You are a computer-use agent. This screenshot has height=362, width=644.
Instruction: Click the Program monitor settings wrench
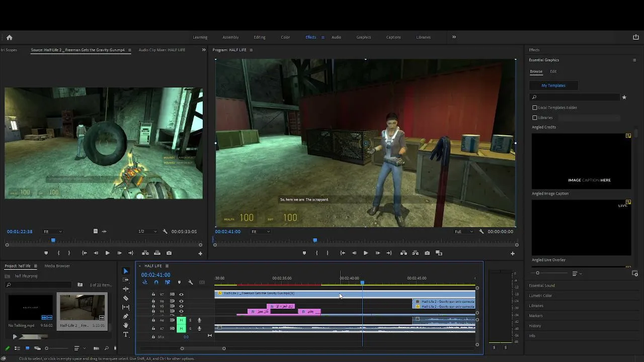(481, 232)
